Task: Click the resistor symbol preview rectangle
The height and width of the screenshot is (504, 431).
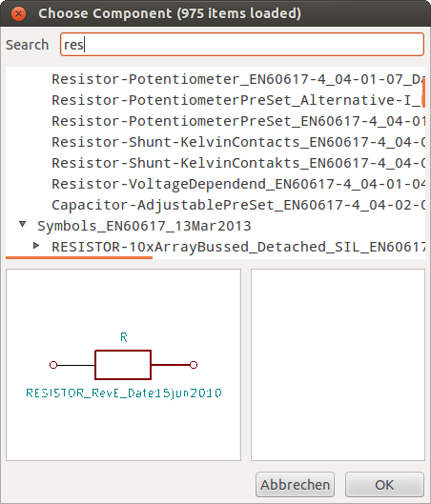Action: point(123,365)
